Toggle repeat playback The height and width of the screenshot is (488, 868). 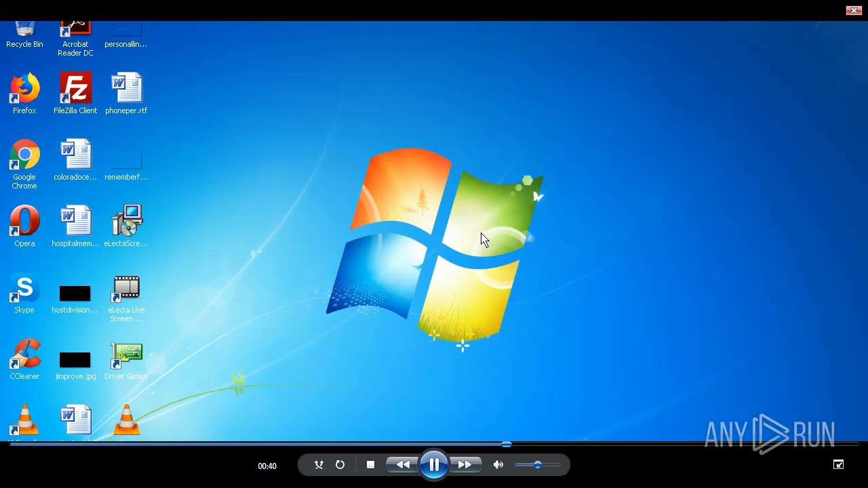tap(340, 465)
